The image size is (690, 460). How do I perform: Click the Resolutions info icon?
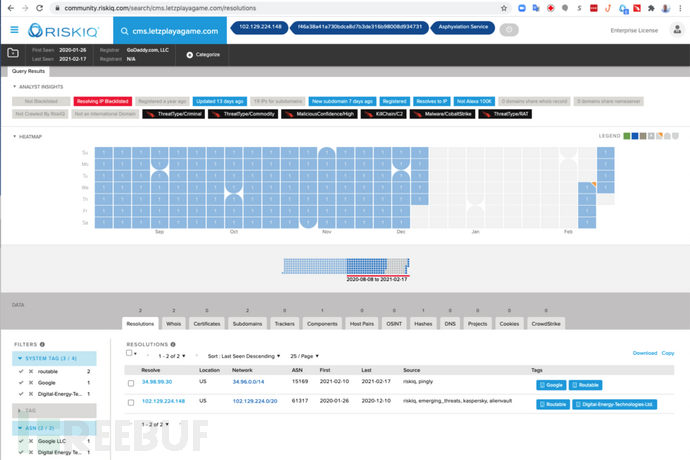(173, 344)
